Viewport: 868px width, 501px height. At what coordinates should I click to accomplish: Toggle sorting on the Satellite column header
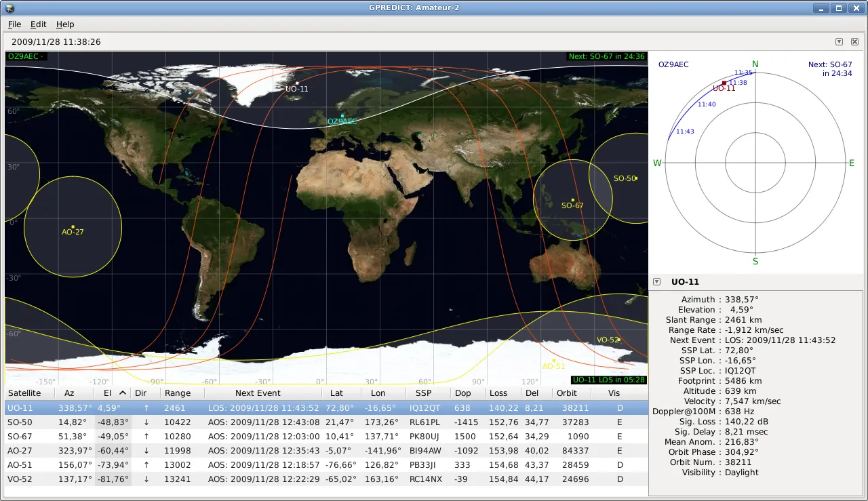(x=25, y=393)
